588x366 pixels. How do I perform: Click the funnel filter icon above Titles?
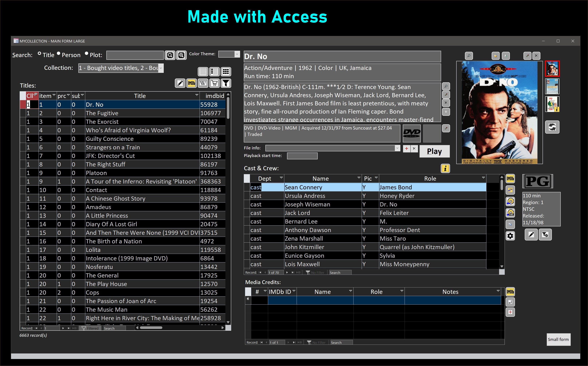coord(226,83)
